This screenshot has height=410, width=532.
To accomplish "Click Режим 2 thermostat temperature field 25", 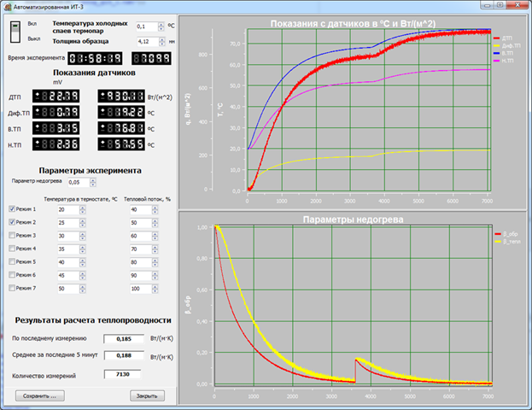I will 68,223.
